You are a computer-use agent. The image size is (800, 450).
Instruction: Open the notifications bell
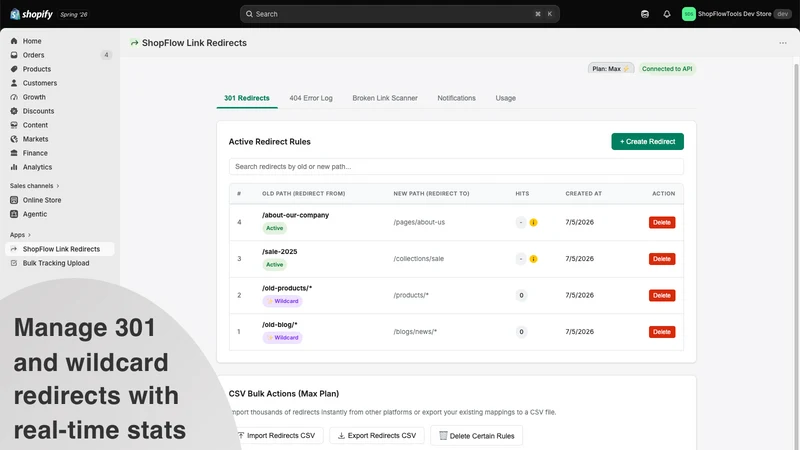[x=667, y=14]
